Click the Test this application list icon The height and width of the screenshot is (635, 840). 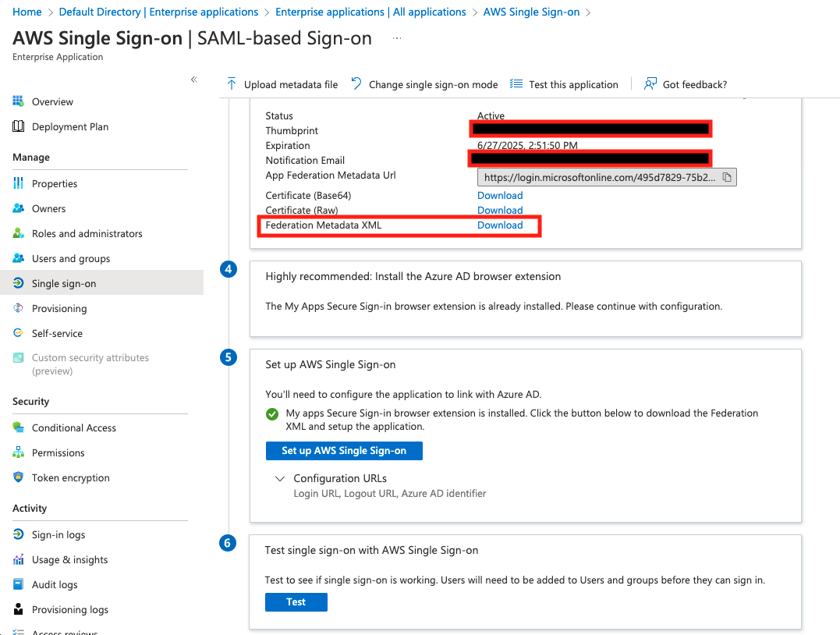(516, 83)
